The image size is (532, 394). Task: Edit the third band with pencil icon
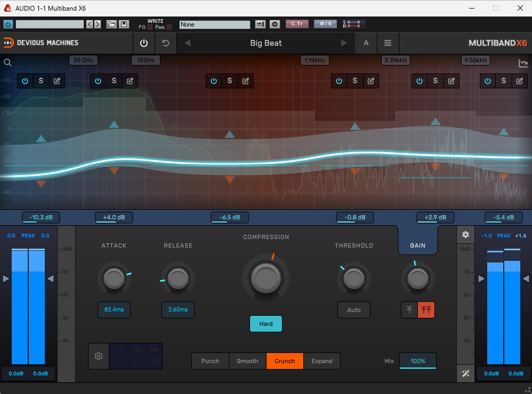[246, 81]
